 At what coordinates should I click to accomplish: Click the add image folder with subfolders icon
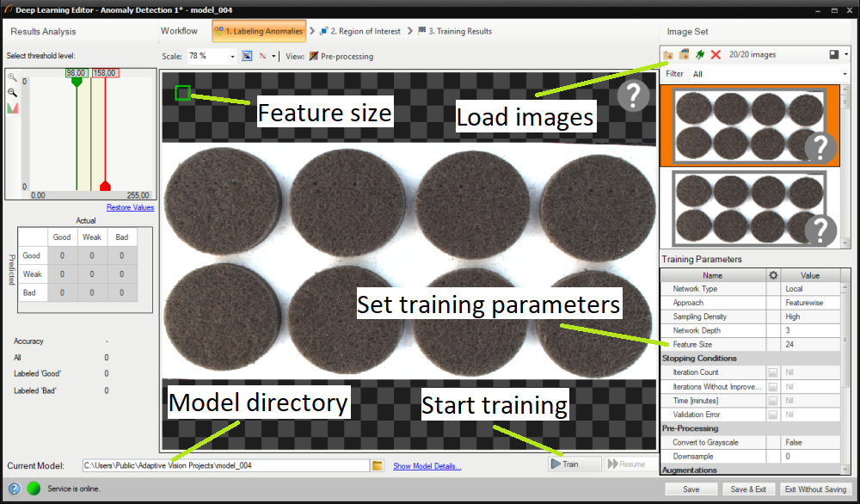[x=684, y=55]
